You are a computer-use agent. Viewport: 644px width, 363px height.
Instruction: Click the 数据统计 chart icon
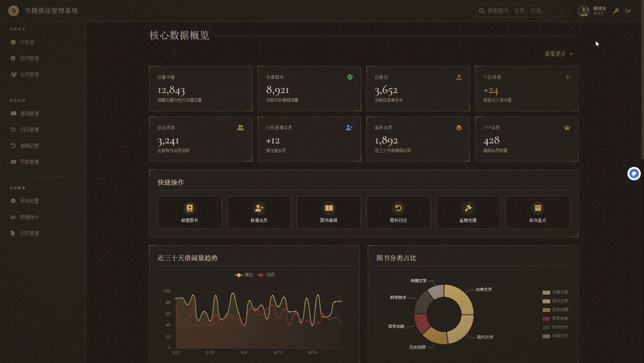pos(13,217)
